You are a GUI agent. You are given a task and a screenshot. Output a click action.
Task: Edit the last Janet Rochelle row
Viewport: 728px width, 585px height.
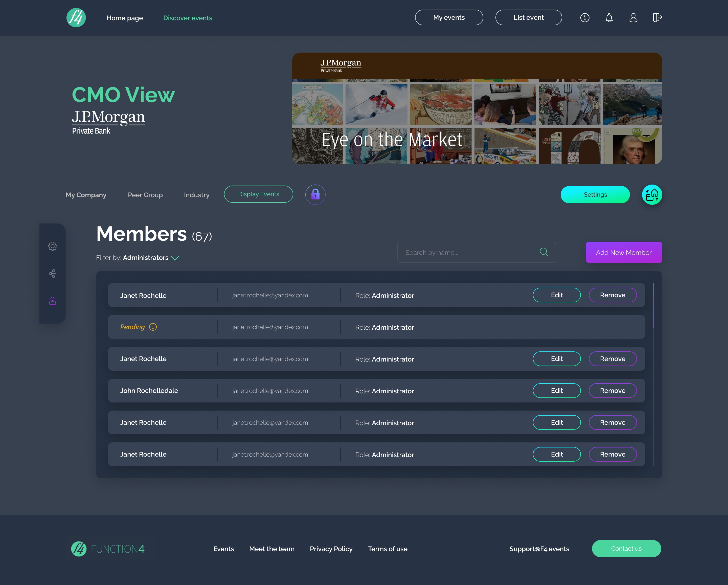(557, 454)
